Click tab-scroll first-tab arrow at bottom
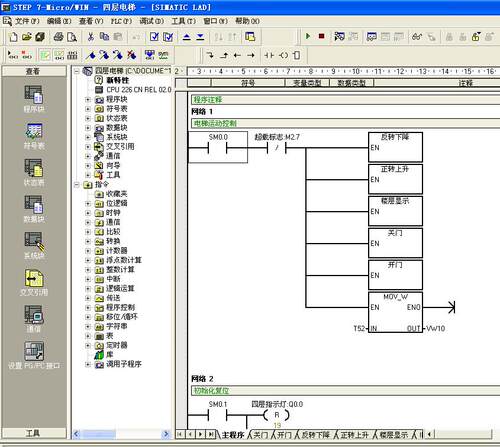This screenshot has height=447, width=500. click(180, 434)
